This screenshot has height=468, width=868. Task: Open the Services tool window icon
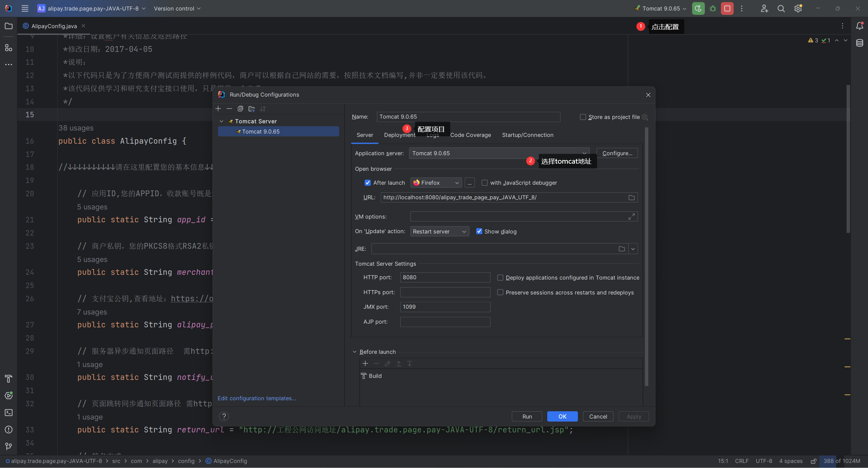click(8, 395)
